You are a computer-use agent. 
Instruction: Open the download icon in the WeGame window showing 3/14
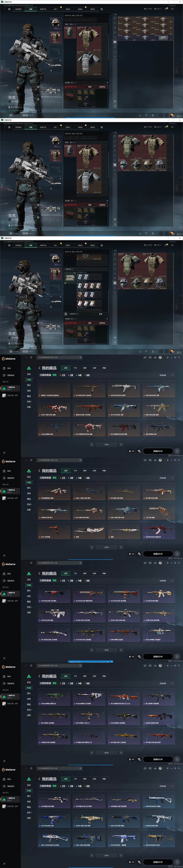155,563
